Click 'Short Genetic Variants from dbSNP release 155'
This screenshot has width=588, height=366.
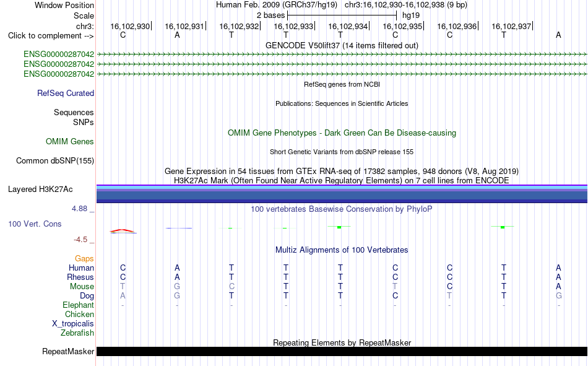[x=342, y=152]
